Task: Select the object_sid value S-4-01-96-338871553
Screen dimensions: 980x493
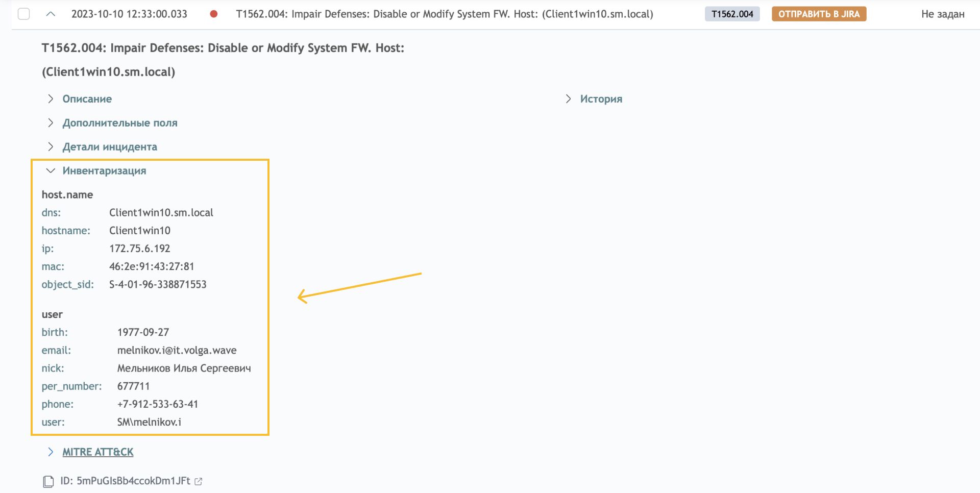Action: coord(158,284)
